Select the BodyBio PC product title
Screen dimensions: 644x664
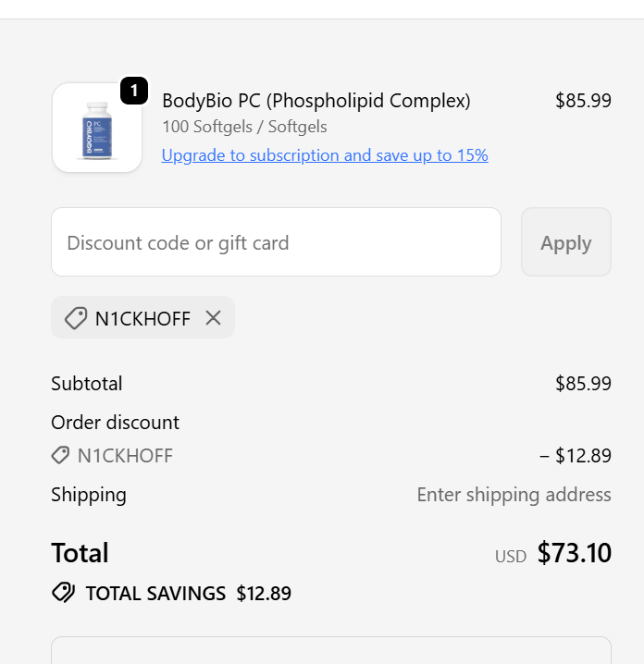(x=316, y=101)
